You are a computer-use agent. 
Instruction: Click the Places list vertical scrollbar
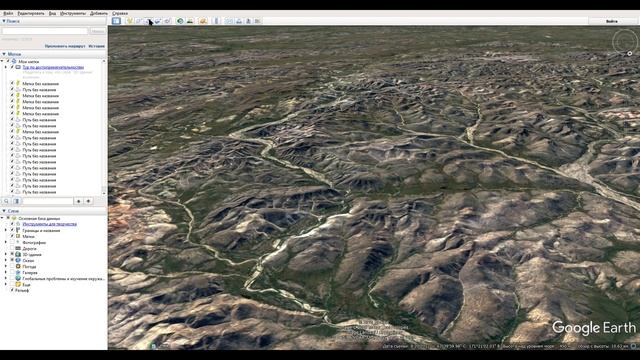(104, 127)
